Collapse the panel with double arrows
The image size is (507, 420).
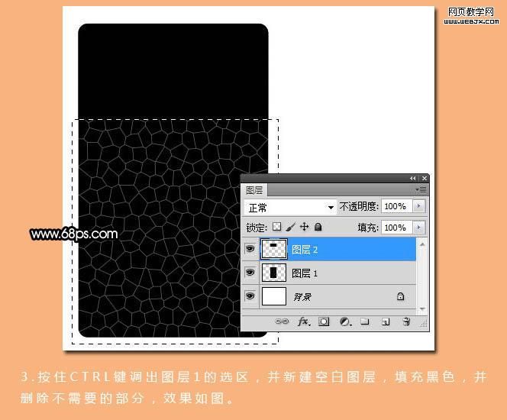click(x=413, y=178)
